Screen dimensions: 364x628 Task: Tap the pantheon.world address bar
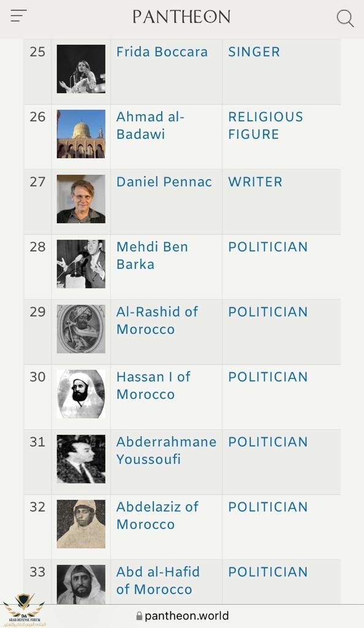point(183,616)
